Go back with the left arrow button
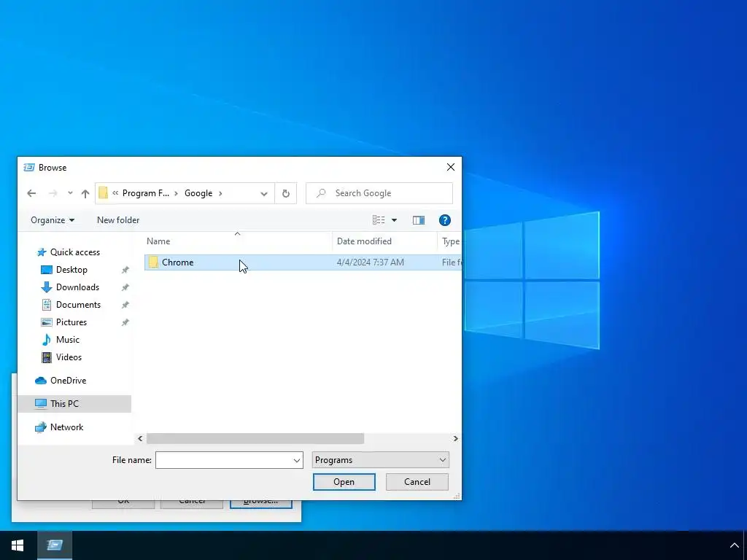Image resolution: width=747 pixels, height=560 pixels. [x=31, y=193]
